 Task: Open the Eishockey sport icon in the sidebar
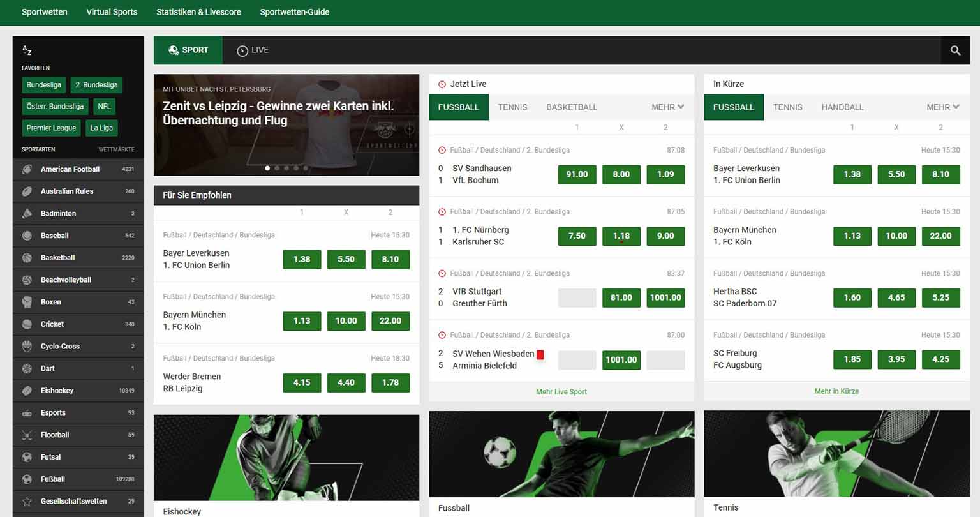[26, 390]
